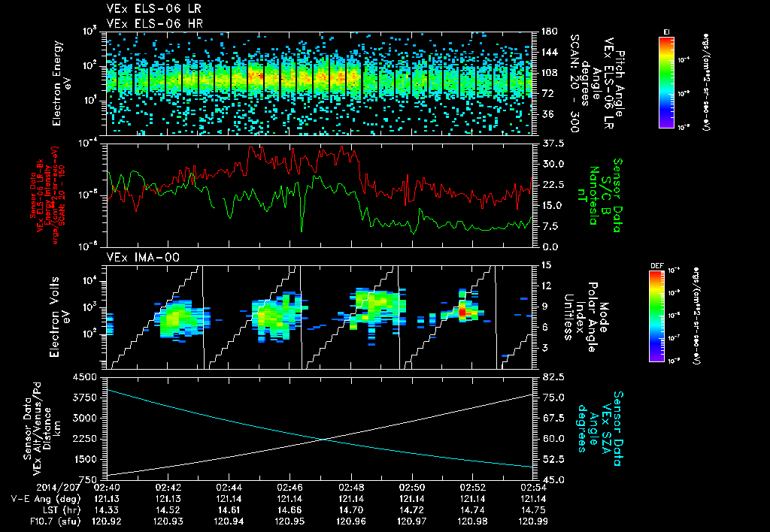Viewport: 770px width, 532px height.
Task: Select LST value 14.33
Action: tap(107, 510)
